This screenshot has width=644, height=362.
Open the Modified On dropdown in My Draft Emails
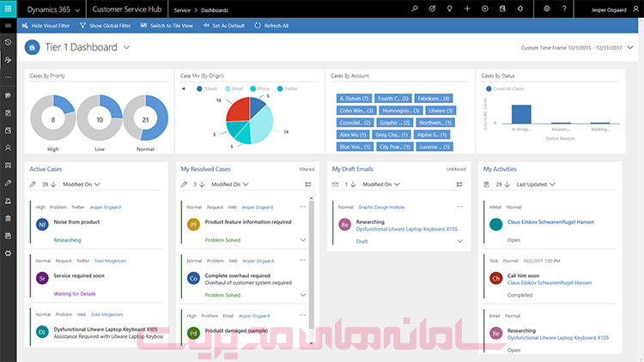[381, 184]
